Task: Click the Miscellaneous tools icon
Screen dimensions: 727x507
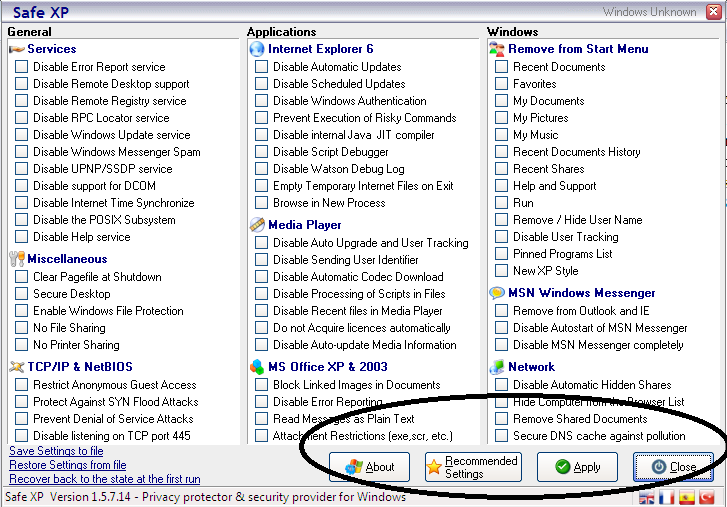Action: [17, 259]
